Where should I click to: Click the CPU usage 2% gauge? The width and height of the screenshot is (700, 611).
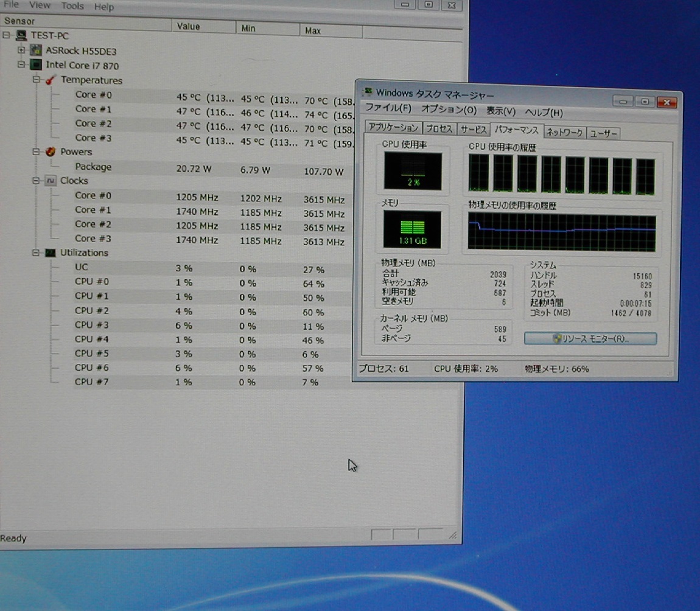pos(413,171)
